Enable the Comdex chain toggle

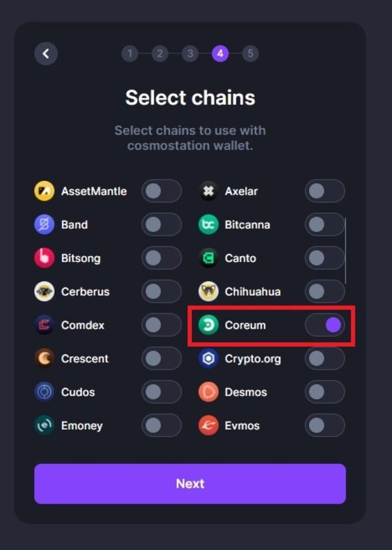coord(161,325)
